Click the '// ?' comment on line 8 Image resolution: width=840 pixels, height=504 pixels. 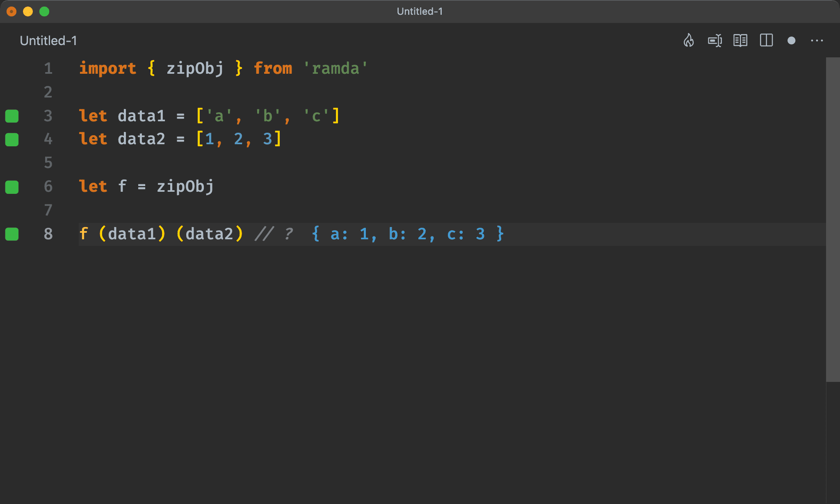[x=274, y=234]
